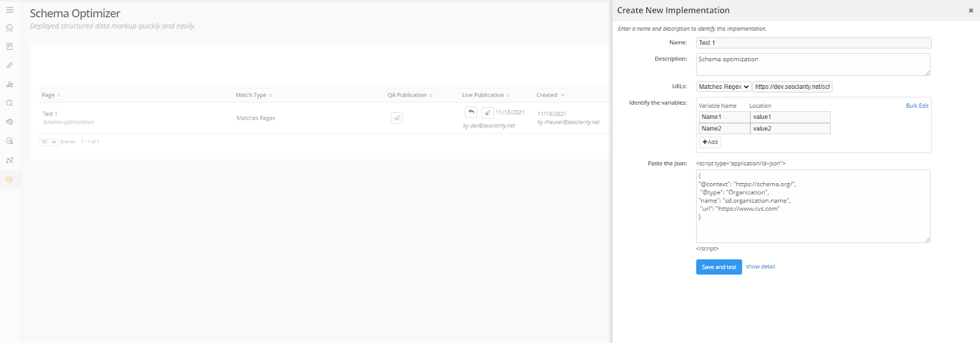Open the bar chart icon in the sidebar
Image resolution: width=980 pixels, height=343 pixels.
click(x=10, y=85)
